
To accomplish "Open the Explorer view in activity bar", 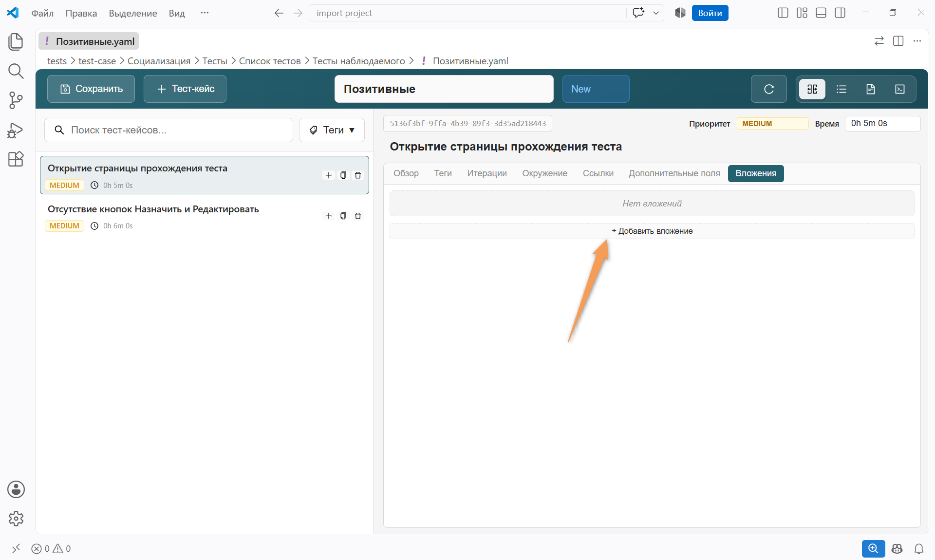I will coord(16,41).
